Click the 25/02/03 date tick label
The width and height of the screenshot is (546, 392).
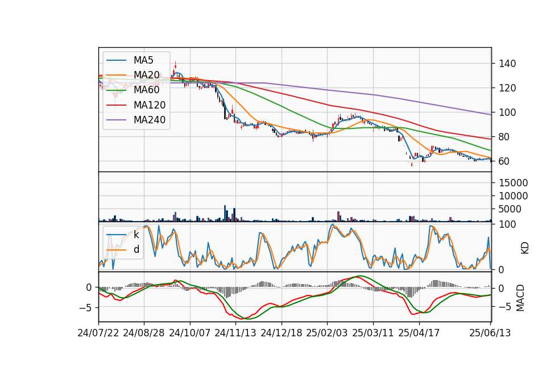[x=327, y=333]
